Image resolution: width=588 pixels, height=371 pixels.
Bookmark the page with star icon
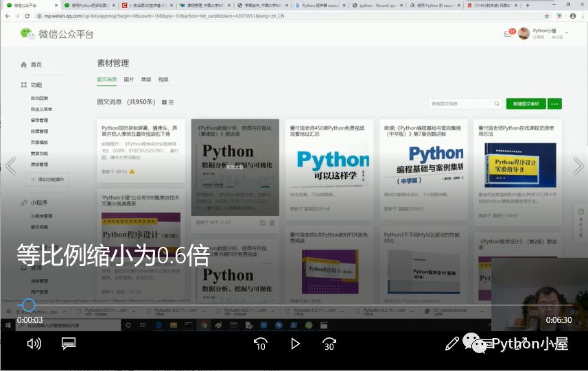click(x=547, y=16)
